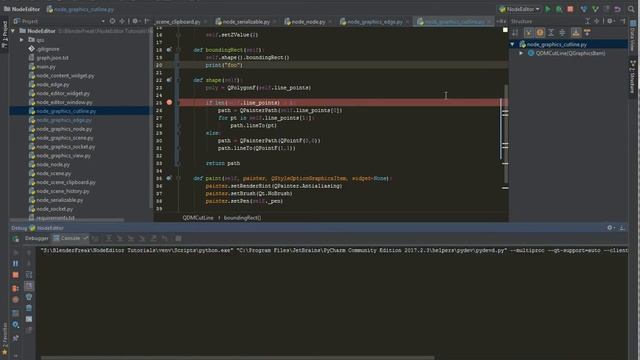This screenshot has width=640, height=360.
Task: Click the console horizontal scrollbar
Action: pyautogui.click(x=238, y=358)
